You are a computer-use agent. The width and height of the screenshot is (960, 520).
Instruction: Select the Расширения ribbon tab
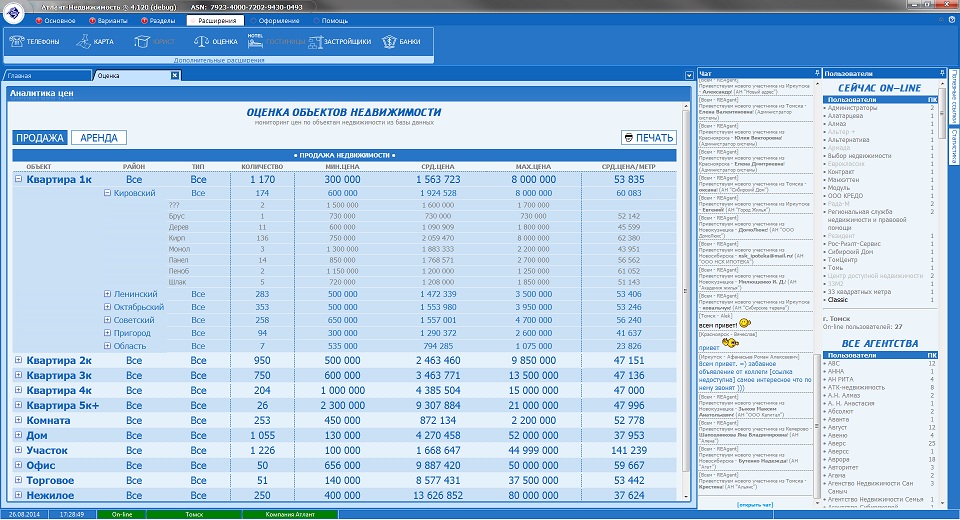(215, 20)
